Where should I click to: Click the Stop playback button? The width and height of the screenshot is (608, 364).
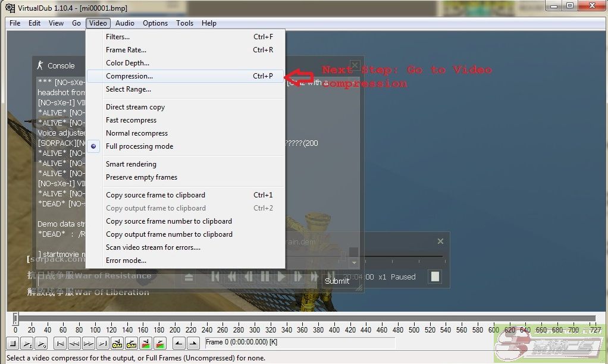coord(12,343)
